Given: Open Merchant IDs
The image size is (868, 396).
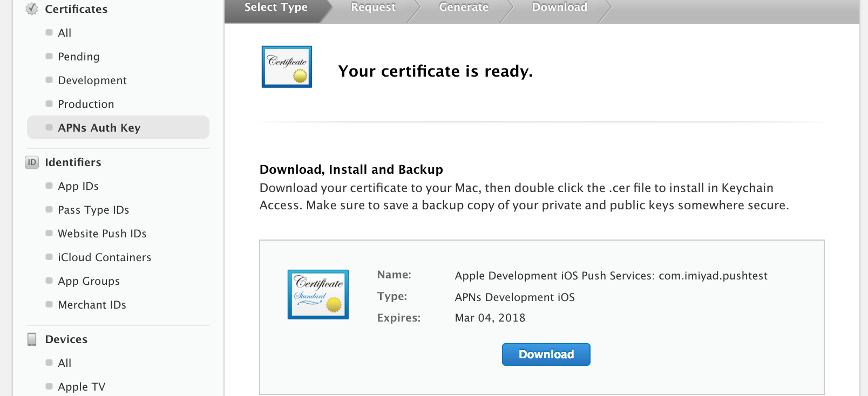Looking at the screenshot, I should click(x=92, y=305).
